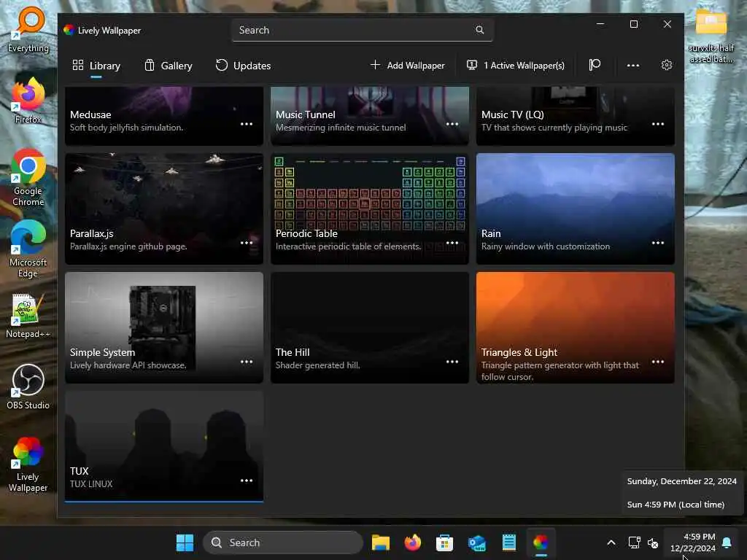
Task: Open more options for Triangles & Light
Action: click(658, 362)
